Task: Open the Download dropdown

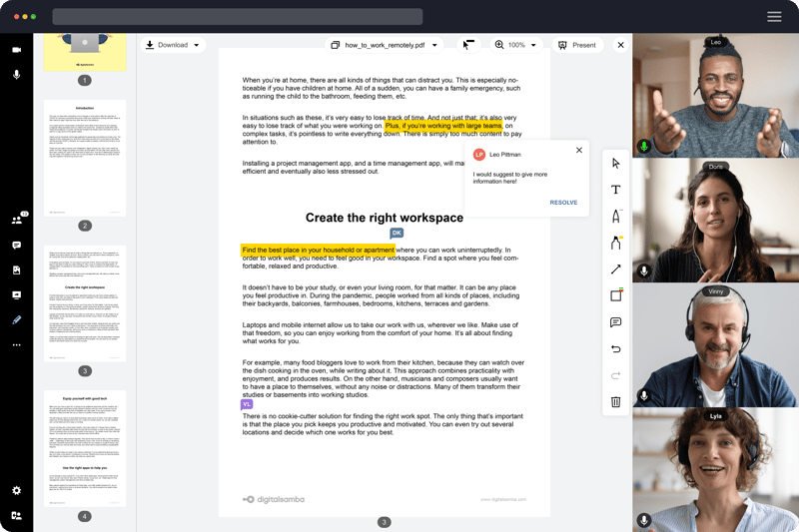Action: click(x=172, y=45)
